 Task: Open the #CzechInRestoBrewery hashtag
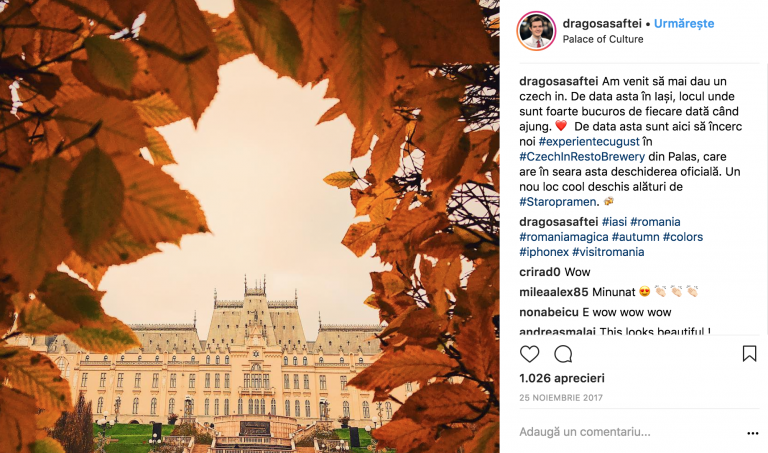click(x=582, y=157)
